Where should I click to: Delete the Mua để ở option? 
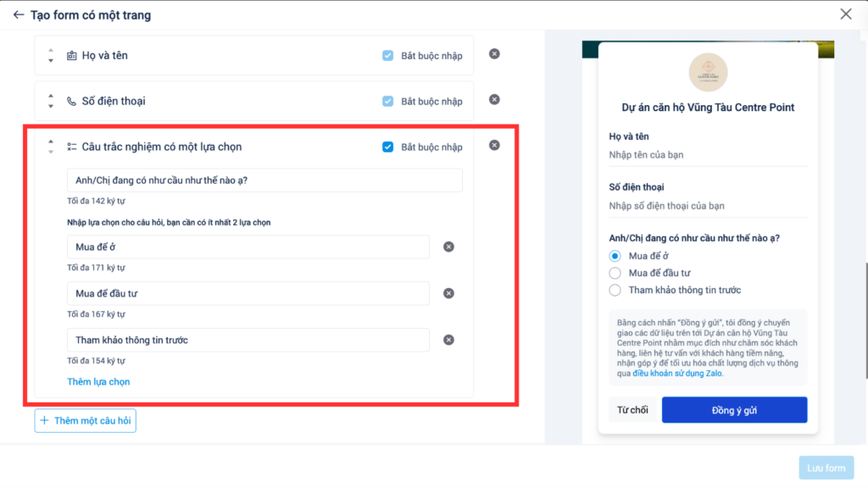coord(448,247)
